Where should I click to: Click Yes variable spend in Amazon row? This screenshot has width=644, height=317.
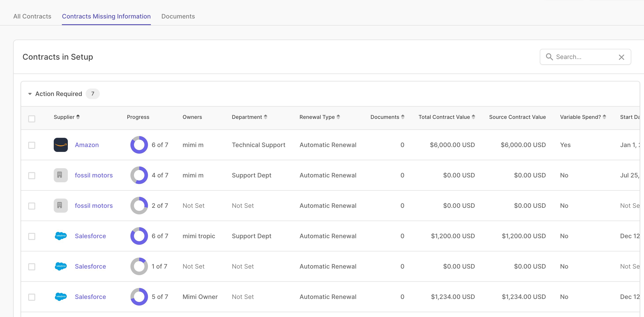tap(565, 145)
